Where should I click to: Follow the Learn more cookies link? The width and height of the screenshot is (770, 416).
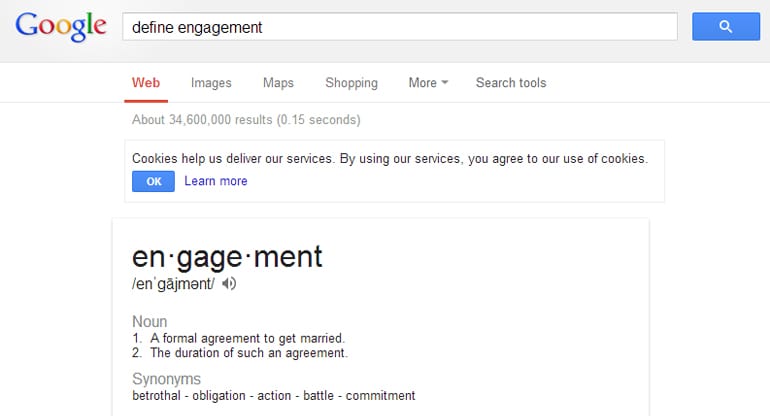(x=216, y=181)
